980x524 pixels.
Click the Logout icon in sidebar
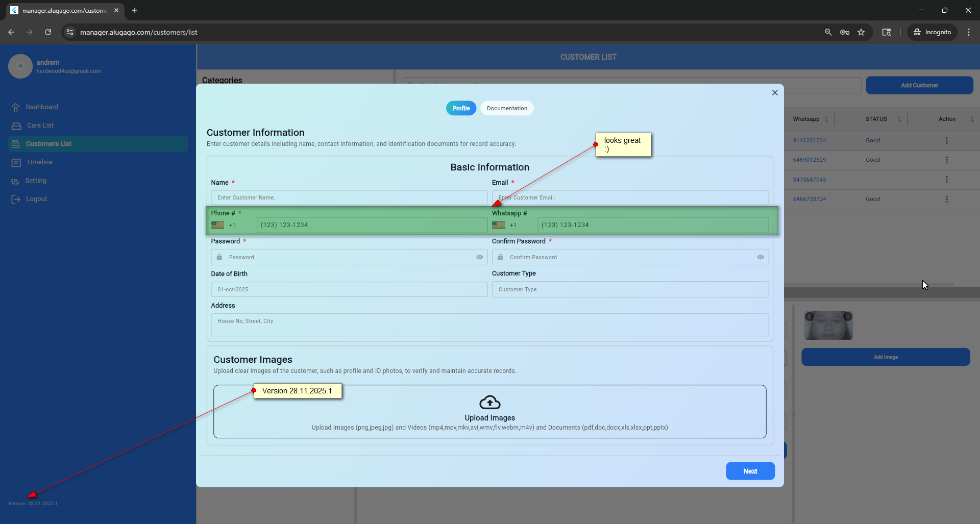coord(16,199)
